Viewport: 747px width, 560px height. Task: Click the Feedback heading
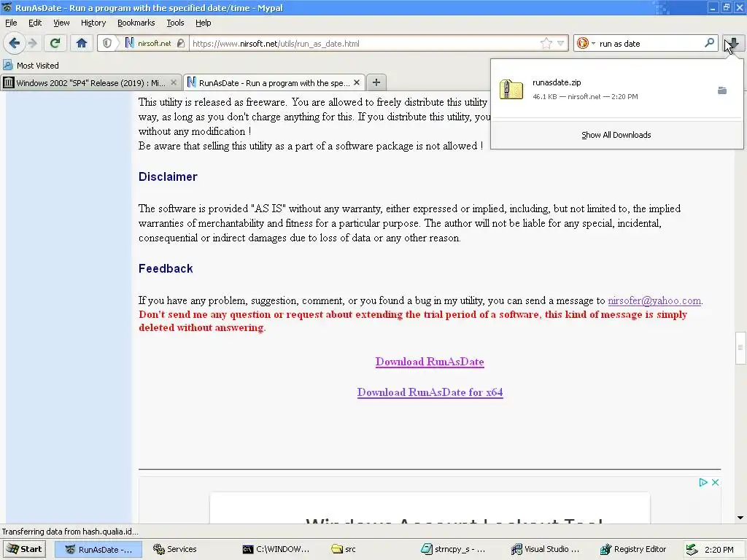pos(166,268)
